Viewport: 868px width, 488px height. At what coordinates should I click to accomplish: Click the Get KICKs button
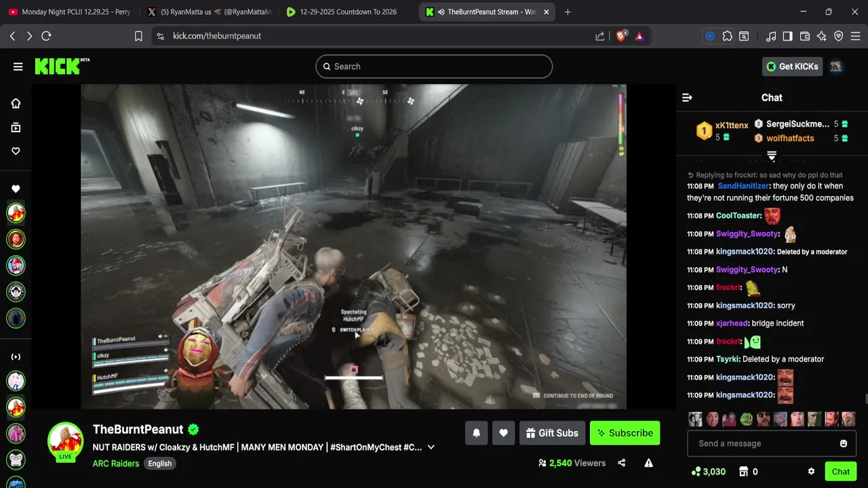click(x=793, y=66)
